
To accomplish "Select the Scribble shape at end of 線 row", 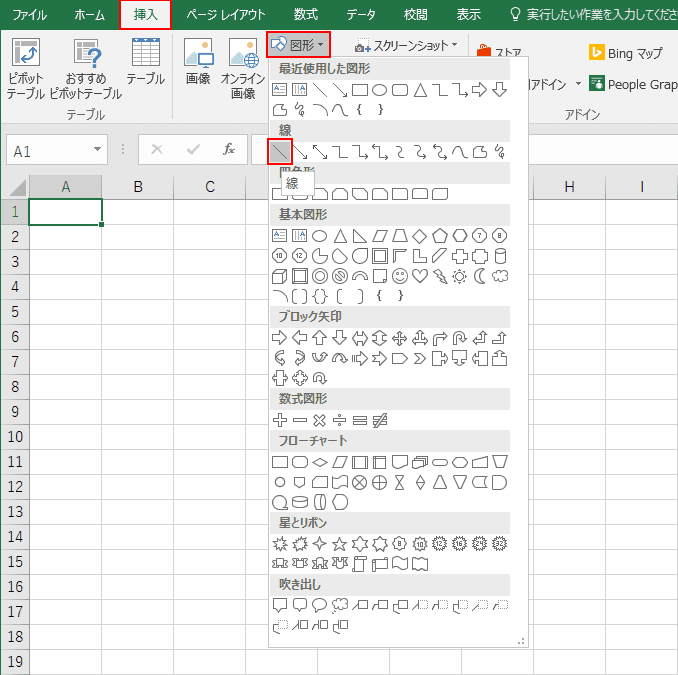I will click(500, 152).
